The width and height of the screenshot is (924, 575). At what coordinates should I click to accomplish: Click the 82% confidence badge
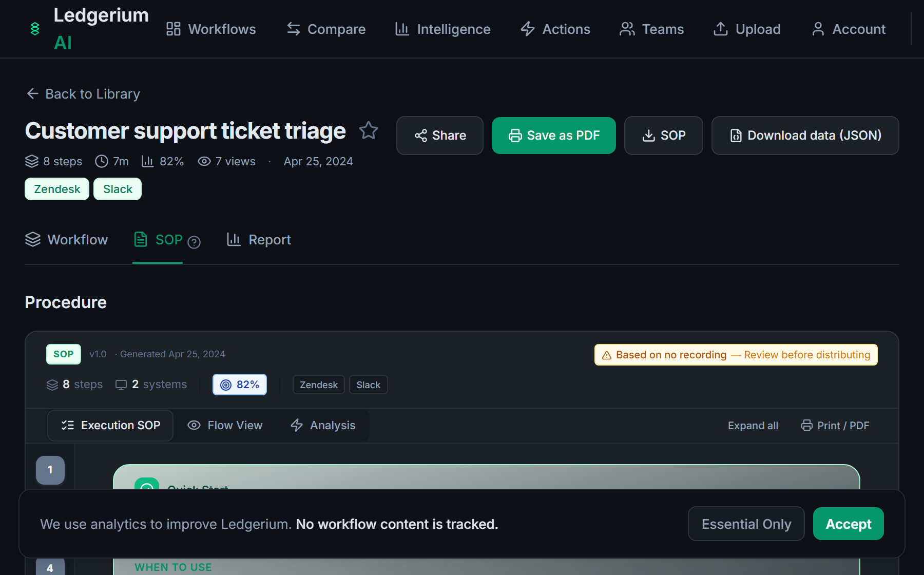pyautogui.click(x=240, y=385)
